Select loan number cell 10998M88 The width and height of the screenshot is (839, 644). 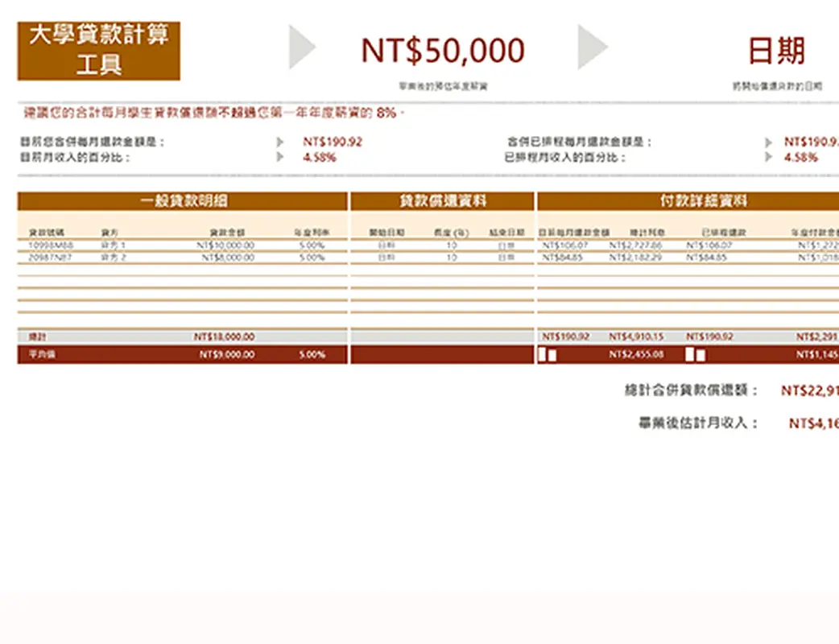[51, 245]
